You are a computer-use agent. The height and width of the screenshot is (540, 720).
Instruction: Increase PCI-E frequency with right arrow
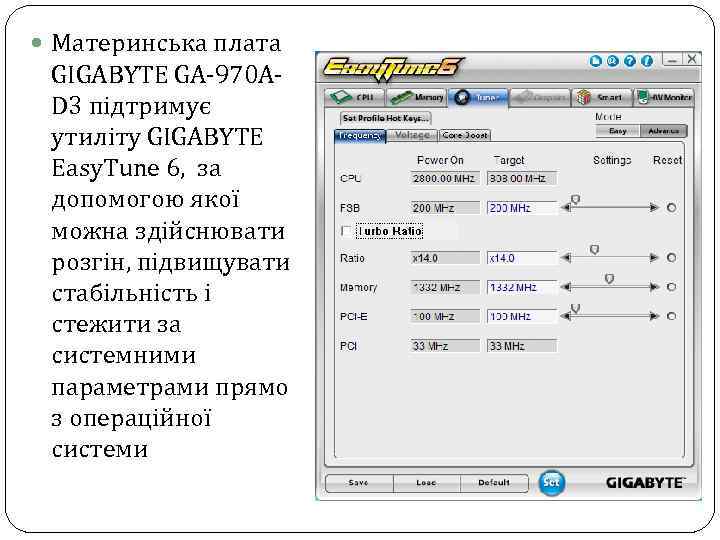(x=654, y=316)
